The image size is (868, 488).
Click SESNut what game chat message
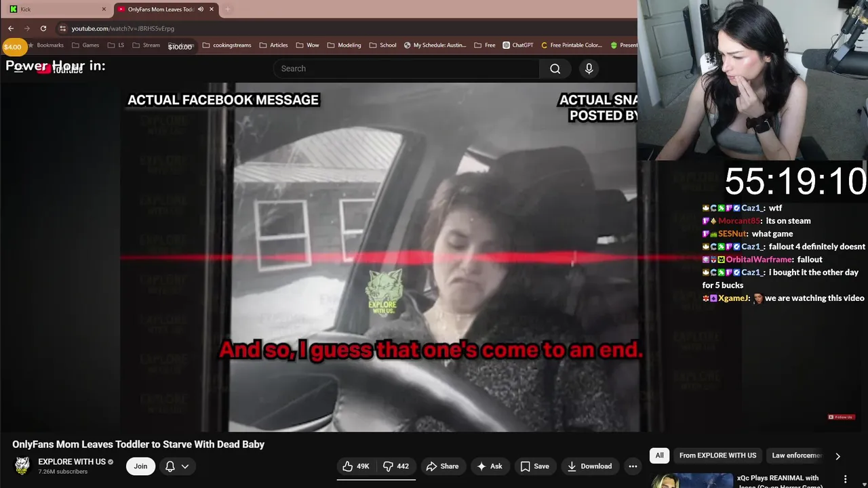[x=748, y=234]
